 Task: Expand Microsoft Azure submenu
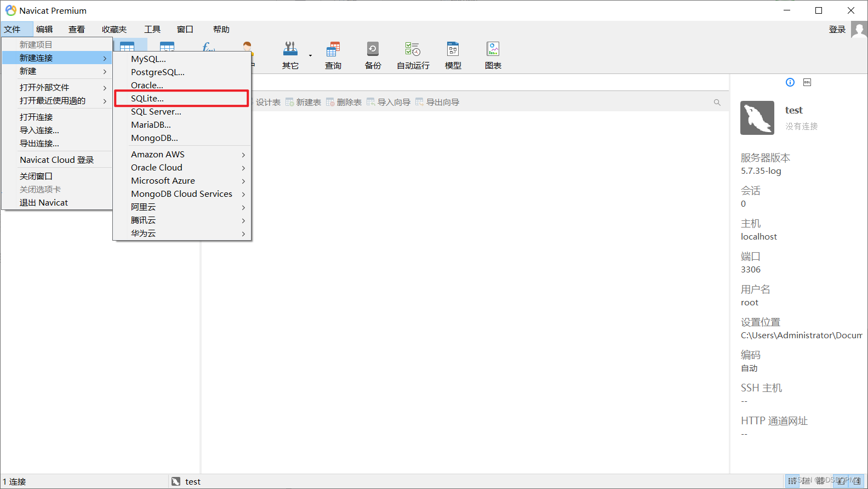coord(182,181)
